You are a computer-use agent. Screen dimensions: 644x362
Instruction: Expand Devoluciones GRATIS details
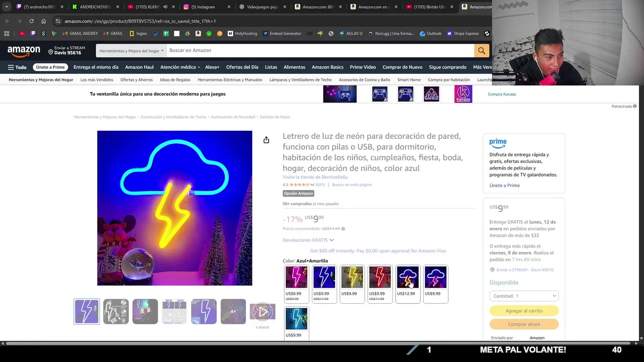[308, 240]
